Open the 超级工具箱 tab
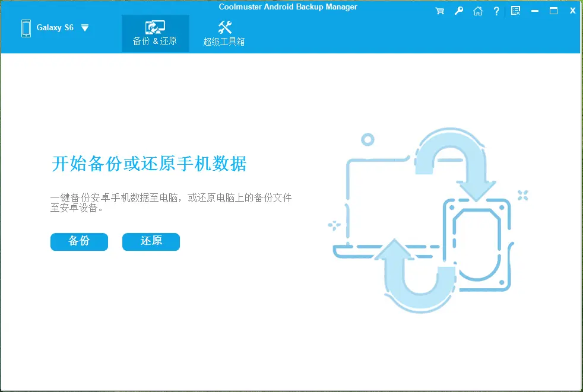The height and width of the screenshot is (392, 583). pyautogui.click(x=224, y=33)
